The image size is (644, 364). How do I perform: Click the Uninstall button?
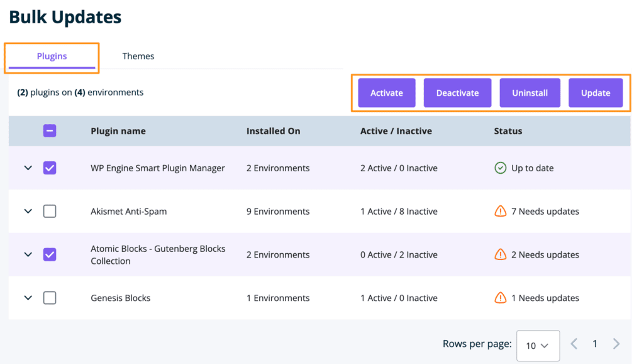coord(530,93)
